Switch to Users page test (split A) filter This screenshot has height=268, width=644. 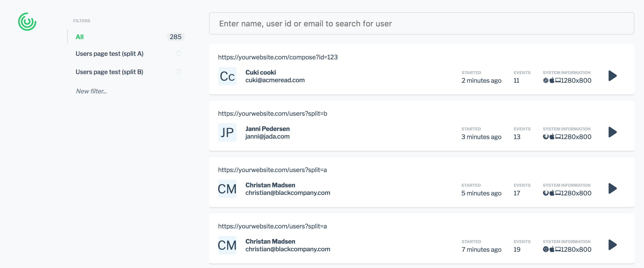coord(109,54)
